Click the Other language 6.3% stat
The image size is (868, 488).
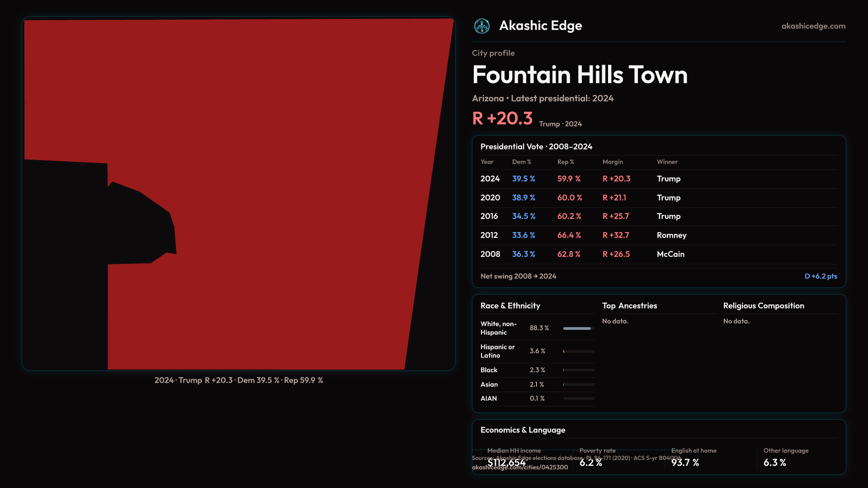pos(774,463)
